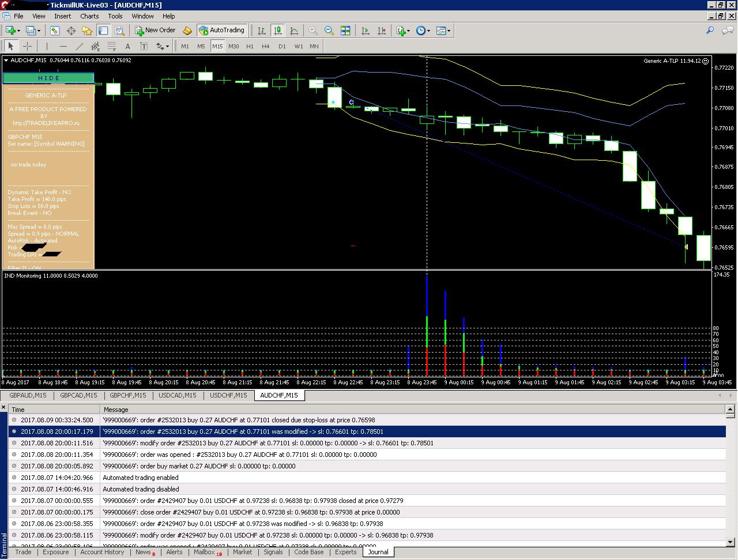This screenshot has height=560, width=738.
Task: Click the HIDE button on panel
Action: 48,78
